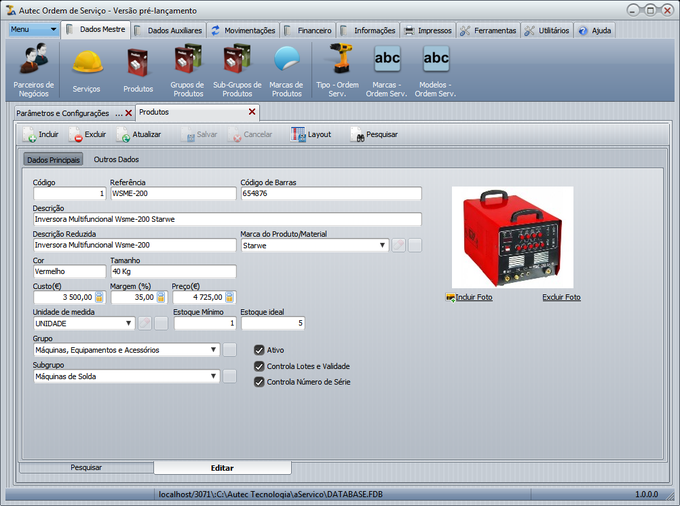680x506 pixels.
Task: Switch to bottom Pesquisar tab
Action: (x=86, y=467)
